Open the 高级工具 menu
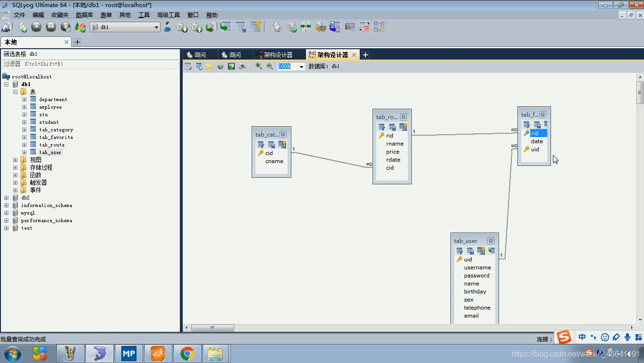Screen dimensions: 644x363 pyautogui.click(x=169, y=15)
